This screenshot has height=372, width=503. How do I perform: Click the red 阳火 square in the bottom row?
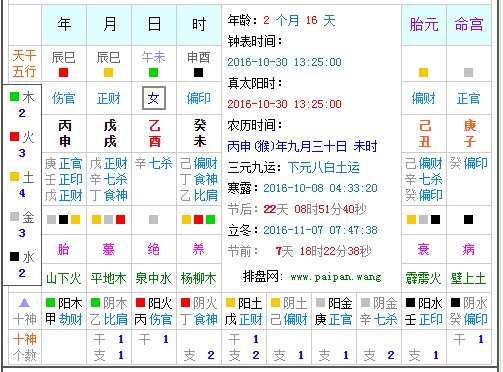click(x=140, y=302)
